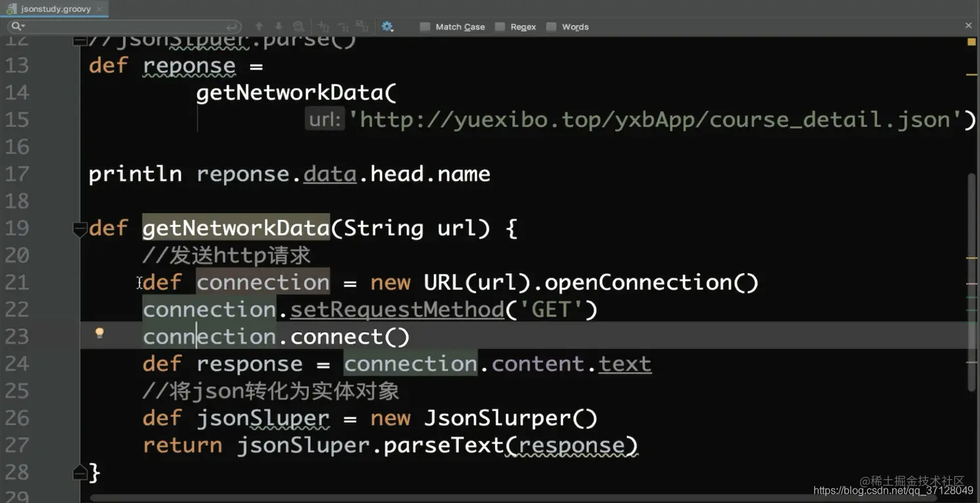Click highlighted getNetworkData in method definition

pos(236,229)
